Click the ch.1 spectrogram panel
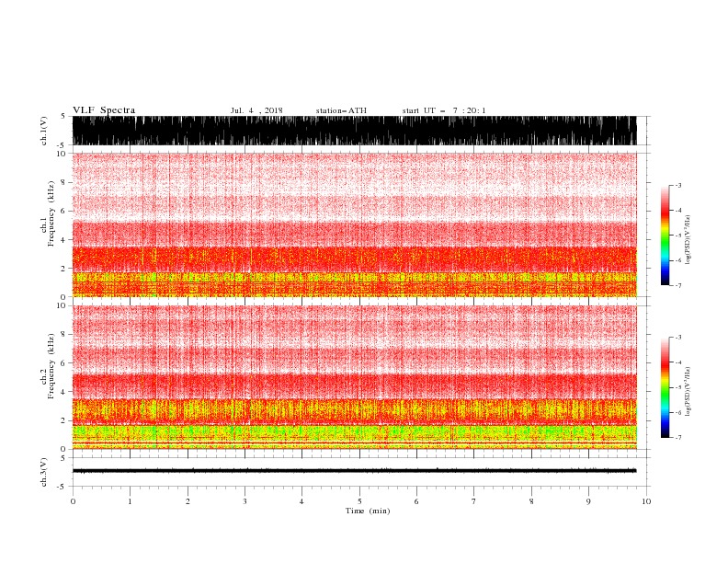Viewport: 728px width, 563px height. (354, 224)
